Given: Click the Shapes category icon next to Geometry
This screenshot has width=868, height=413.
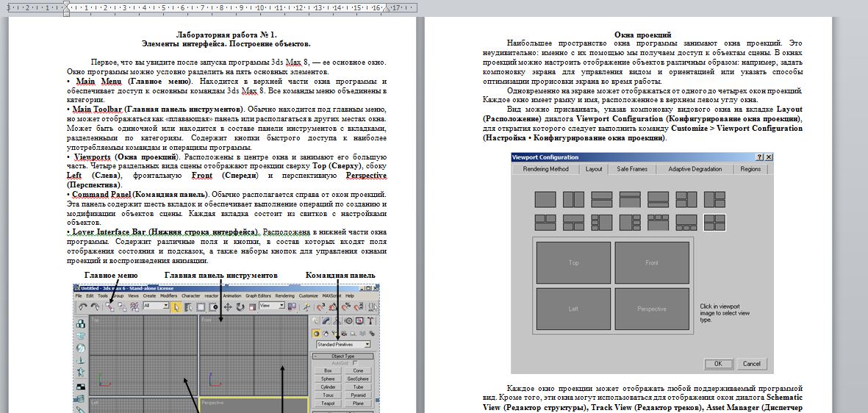Looking at the screenshot, I should [x=326, y=334].
